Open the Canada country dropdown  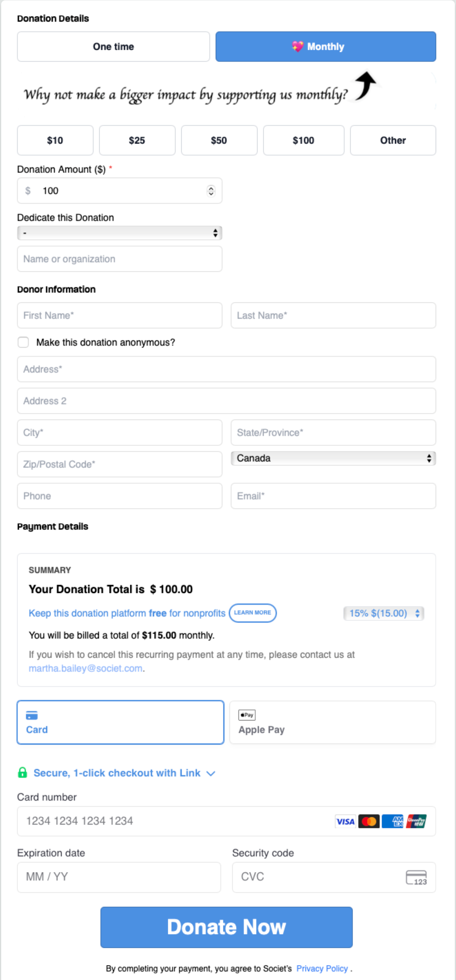pyautogui.click(x=333, y=458)
